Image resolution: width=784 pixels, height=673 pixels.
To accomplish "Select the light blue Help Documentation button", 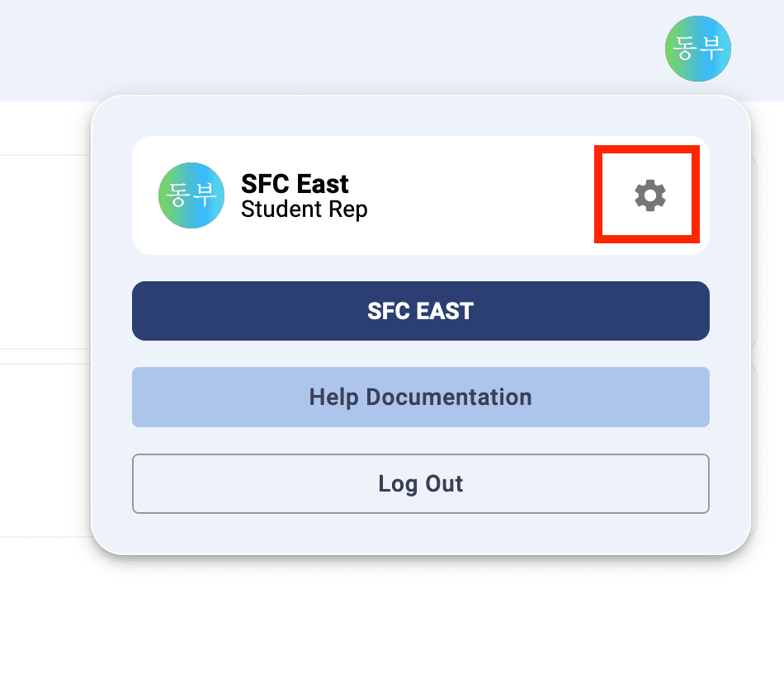I will 420,397.
